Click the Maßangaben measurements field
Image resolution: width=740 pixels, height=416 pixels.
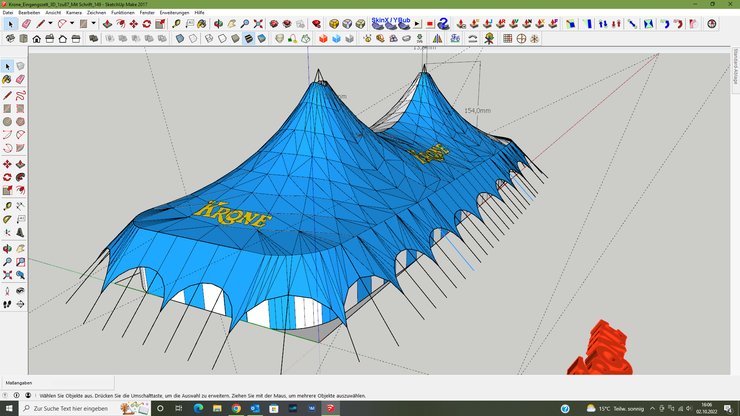[x=58, y=383]
